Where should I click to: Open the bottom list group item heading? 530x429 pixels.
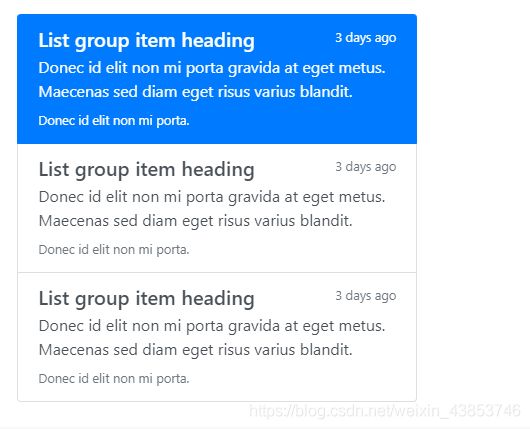(146, 299)
